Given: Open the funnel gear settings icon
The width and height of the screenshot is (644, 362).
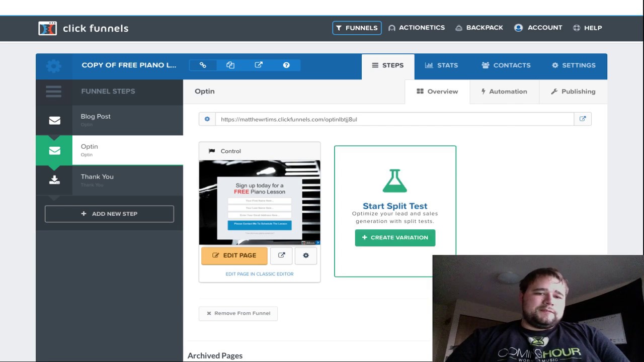Looking at the screenshot, I should [x=54, y=66].
